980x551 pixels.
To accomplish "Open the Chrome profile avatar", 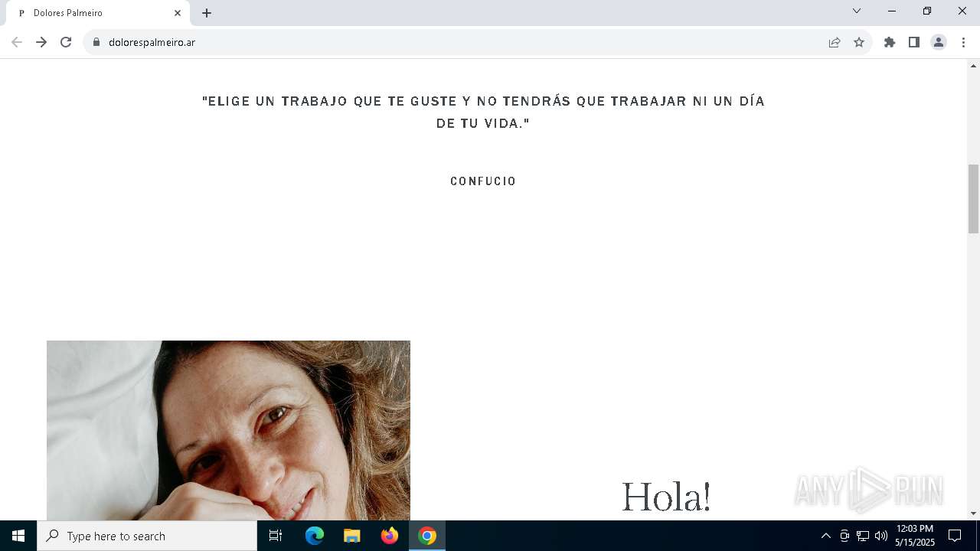I will click(939, 42).
